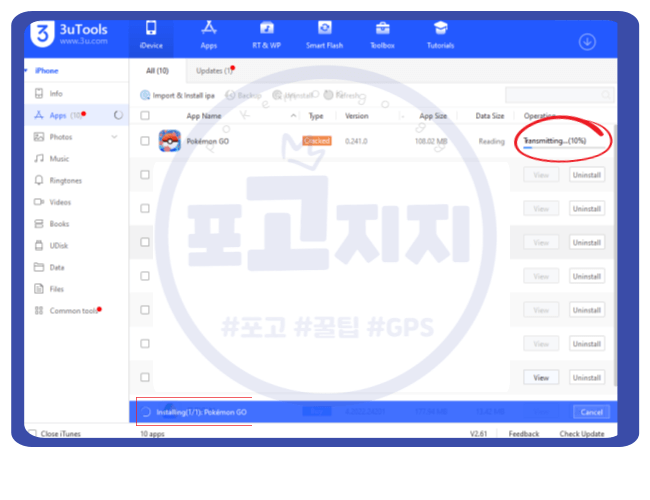This screenshot has height=500, width=650.
Task: Click the app list vertical scrollbar
Action: tap(615, 255)
